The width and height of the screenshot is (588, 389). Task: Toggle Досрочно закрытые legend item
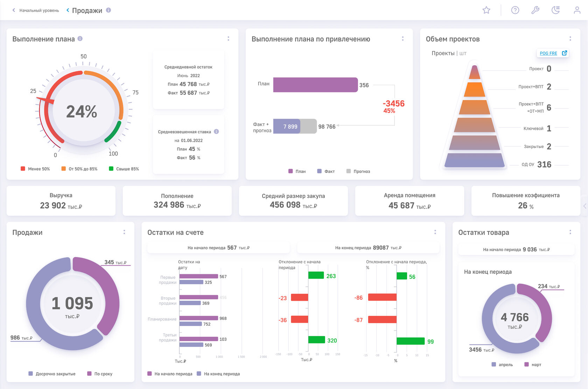click(x=52, y=374)
